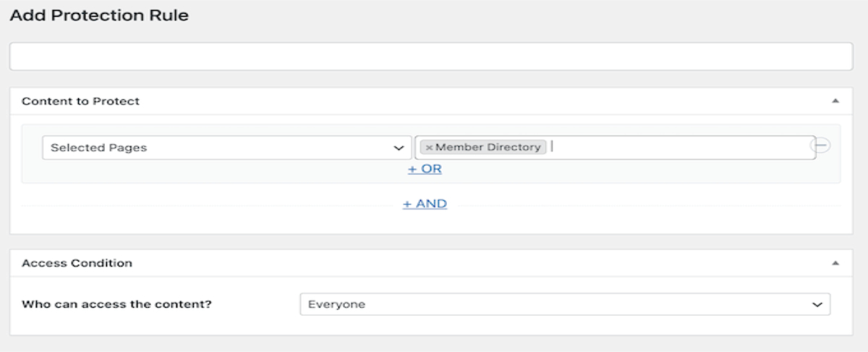
Task: Click the Access Condition header bar's empty area
Action: 470,264
